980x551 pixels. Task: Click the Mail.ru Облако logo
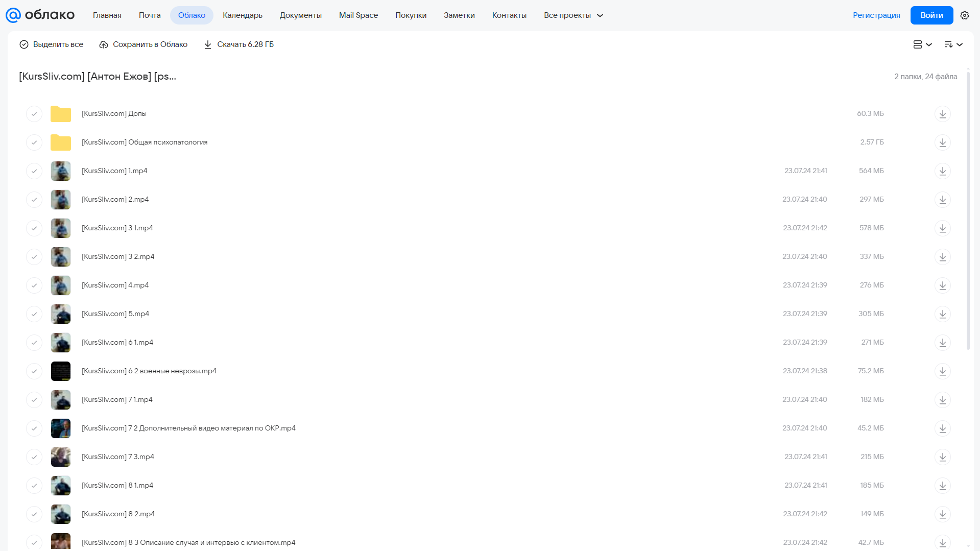tap(40, 15)
